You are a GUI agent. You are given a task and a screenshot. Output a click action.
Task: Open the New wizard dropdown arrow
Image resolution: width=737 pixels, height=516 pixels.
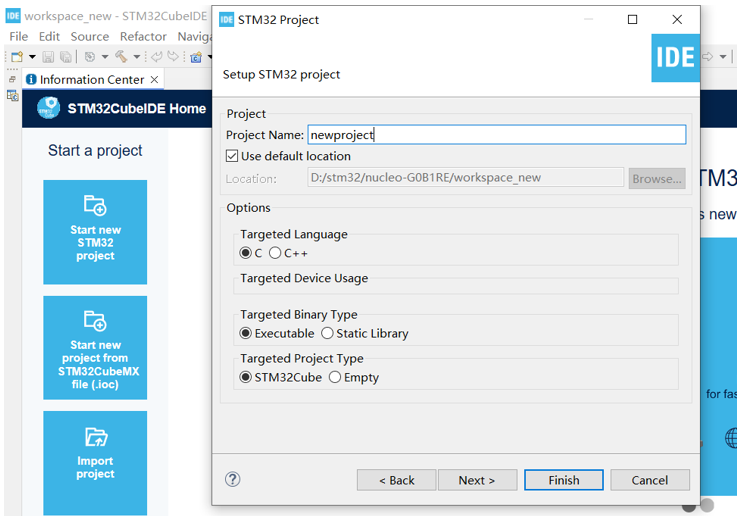pos(32,57)
